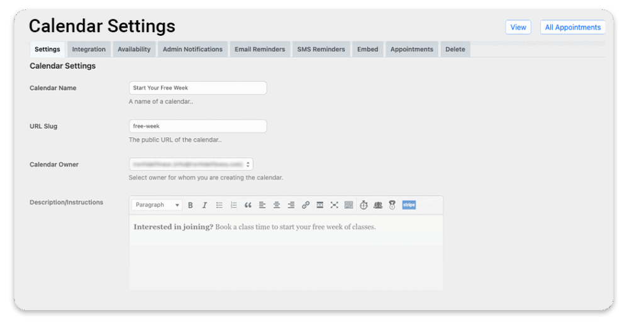
Task: Align text to the left
Action: [x=262, y=205]
